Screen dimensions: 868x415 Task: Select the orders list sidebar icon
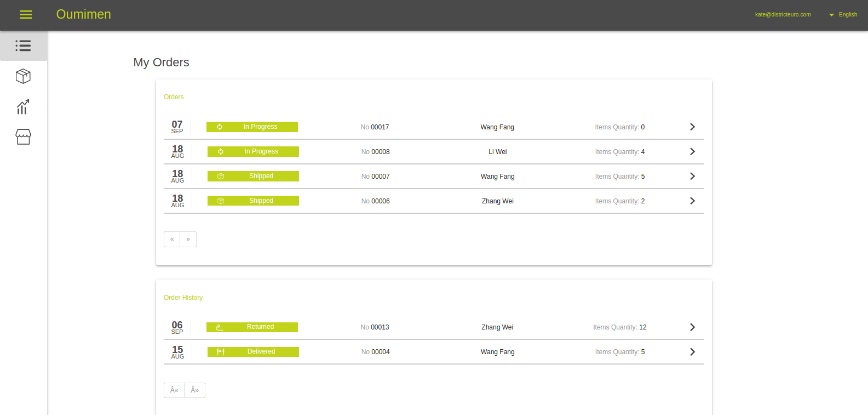[23, 46]
